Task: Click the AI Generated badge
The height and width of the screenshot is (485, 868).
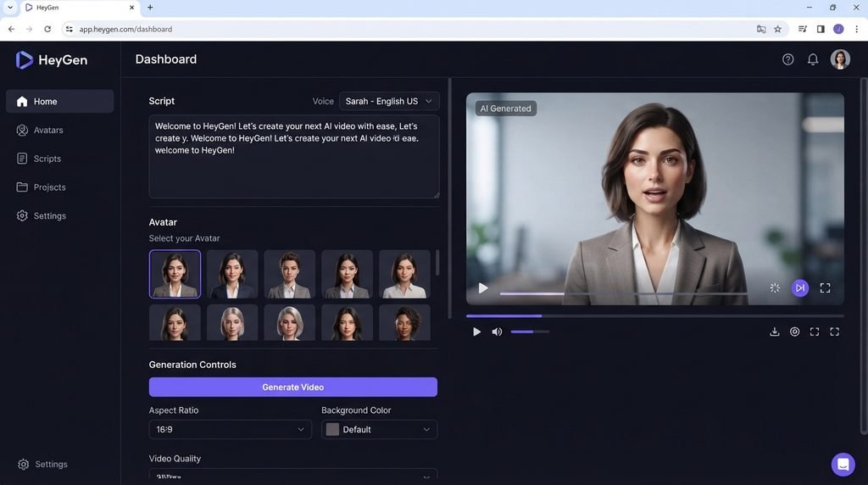Action: 505,109
